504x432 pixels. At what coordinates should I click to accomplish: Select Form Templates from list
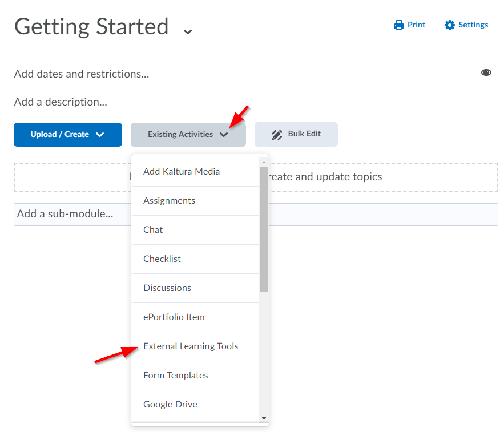tap(176, 376)
